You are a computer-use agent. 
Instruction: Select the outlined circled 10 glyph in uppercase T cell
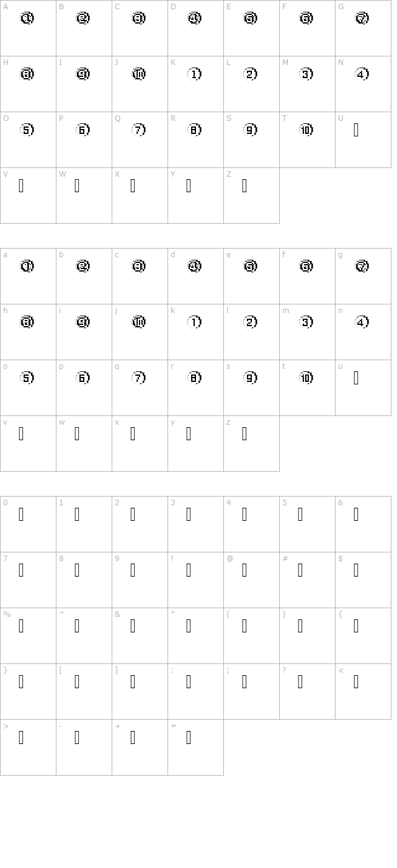tap(306, 130)
